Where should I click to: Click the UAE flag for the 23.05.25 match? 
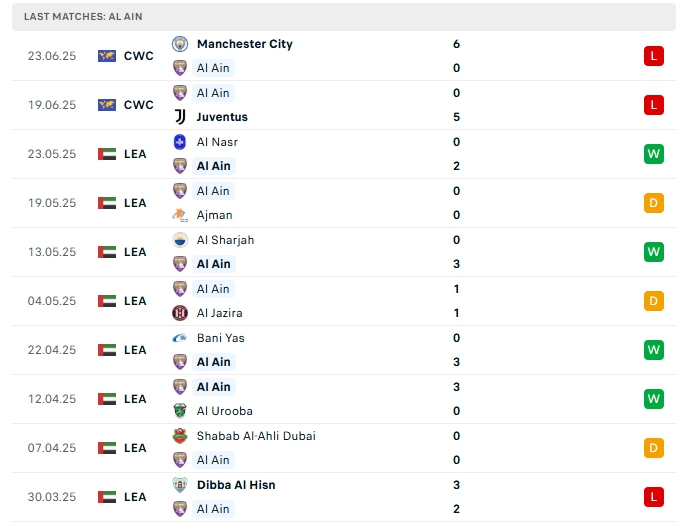tap(107, 154)
